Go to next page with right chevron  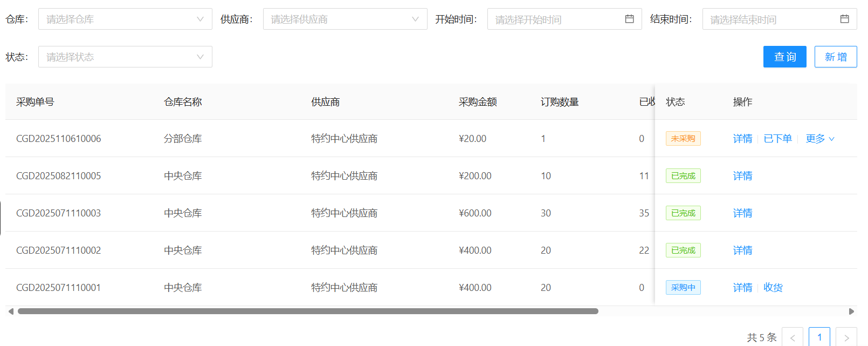(x=846, y=337)
